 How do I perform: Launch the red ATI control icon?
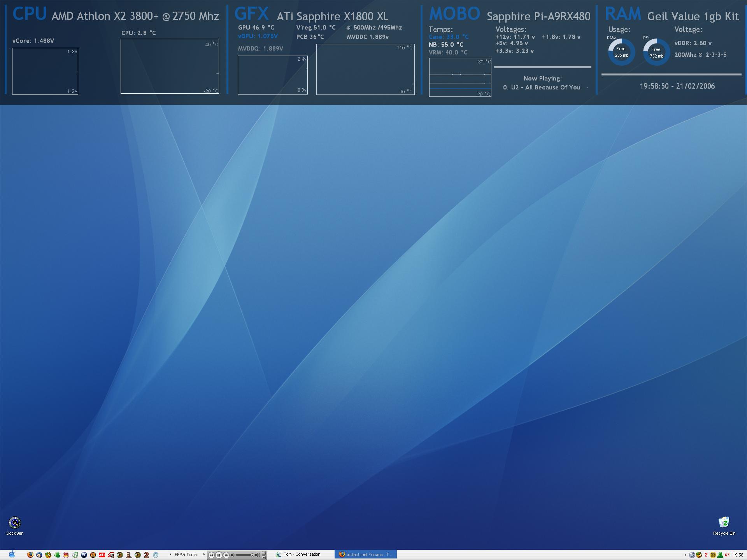click(x=102, y=555)
